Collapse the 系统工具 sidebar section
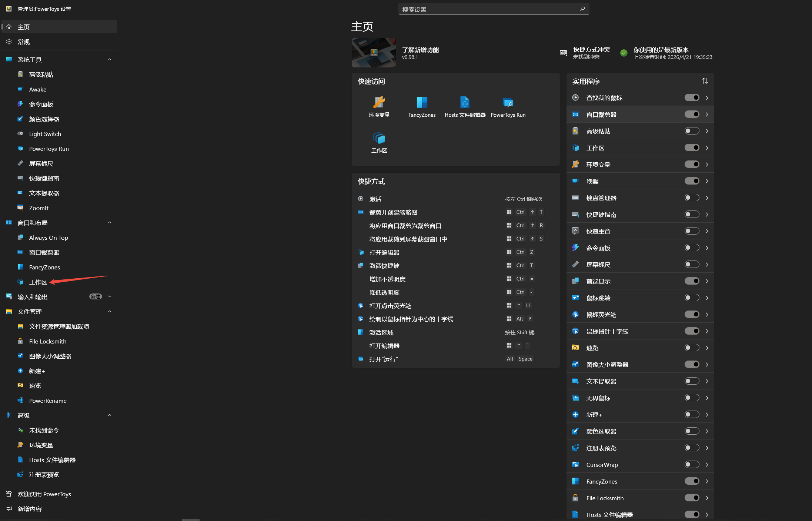 pyautogui.click(x=109, y=60)
